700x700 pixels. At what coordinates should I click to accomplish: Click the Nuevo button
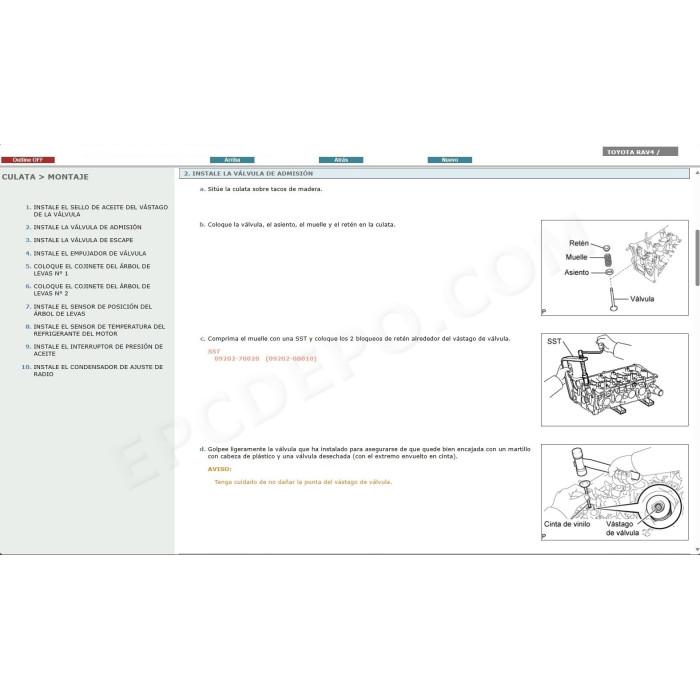point(450,160)
